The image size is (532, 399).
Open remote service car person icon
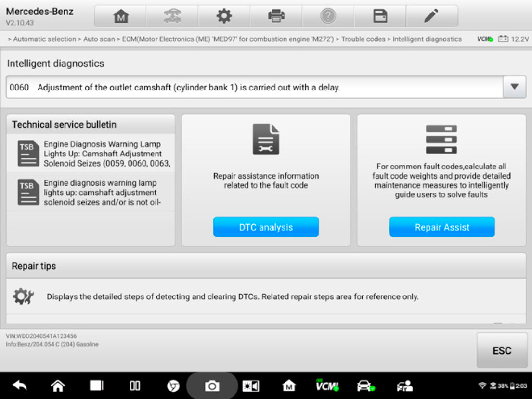[404, 386]
